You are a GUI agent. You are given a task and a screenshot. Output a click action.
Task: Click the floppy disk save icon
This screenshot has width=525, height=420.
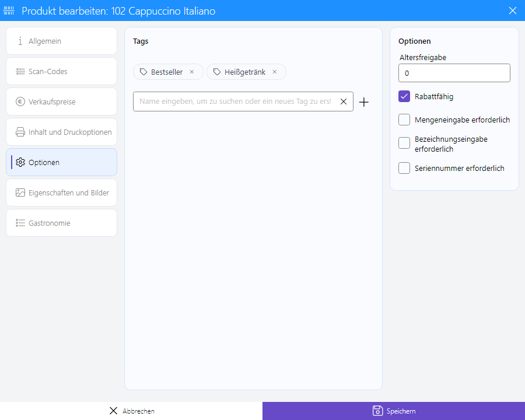coord(377,411)
